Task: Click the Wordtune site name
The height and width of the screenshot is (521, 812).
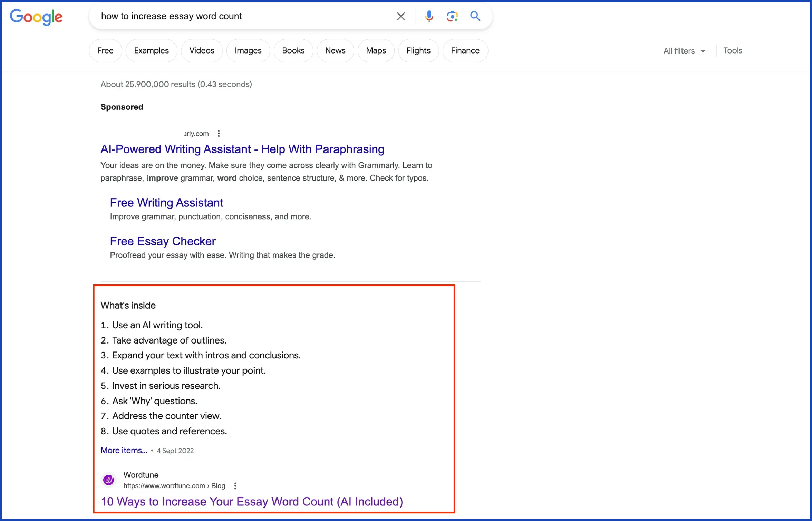Action: coord(141,475)
